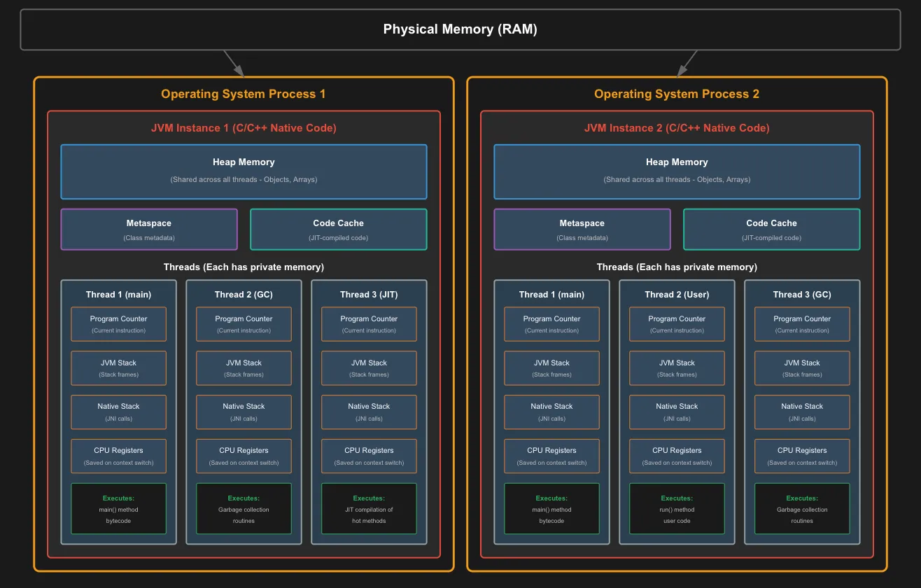Select JVM Stack in Process 2 Thread 1 (main)
The image size is (921, 588).
coord(551,368)
